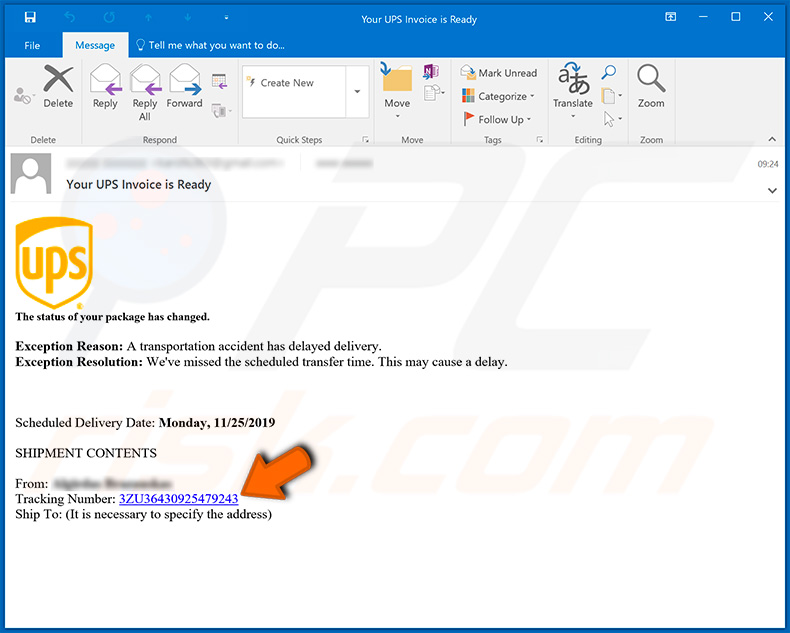This screenshot has height=633, width=790.
Task: Click the Redo icon in title bar
Action: click(x=109, y=18)
